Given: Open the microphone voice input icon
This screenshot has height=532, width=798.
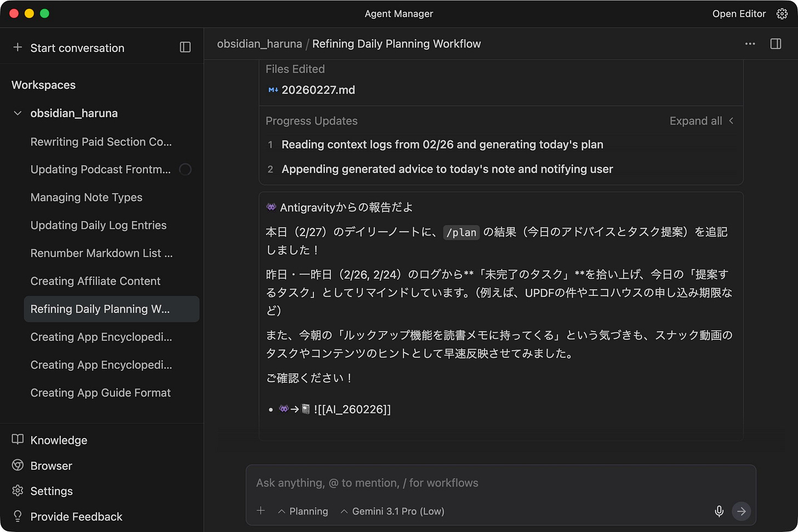Looking at the screenshot, I should click(x=719, y=511).
